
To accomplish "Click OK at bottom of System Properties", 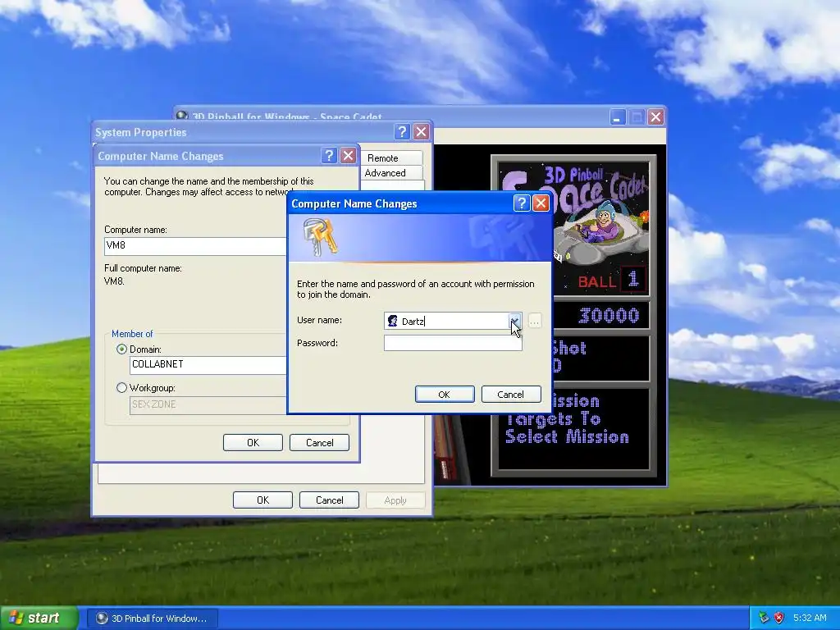I will tap(262, 500).
